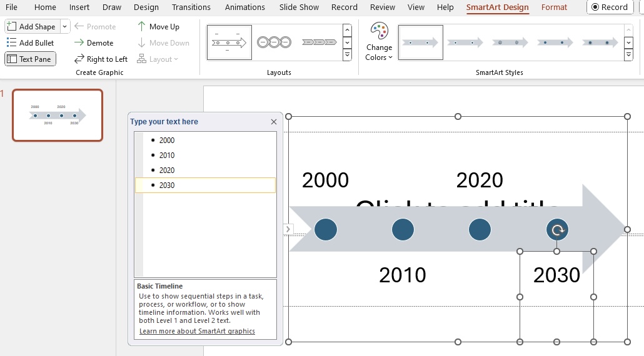This screenshot has height=356, width=644.
Task: Click the 2030 text box on timeline
Action: 556,275
